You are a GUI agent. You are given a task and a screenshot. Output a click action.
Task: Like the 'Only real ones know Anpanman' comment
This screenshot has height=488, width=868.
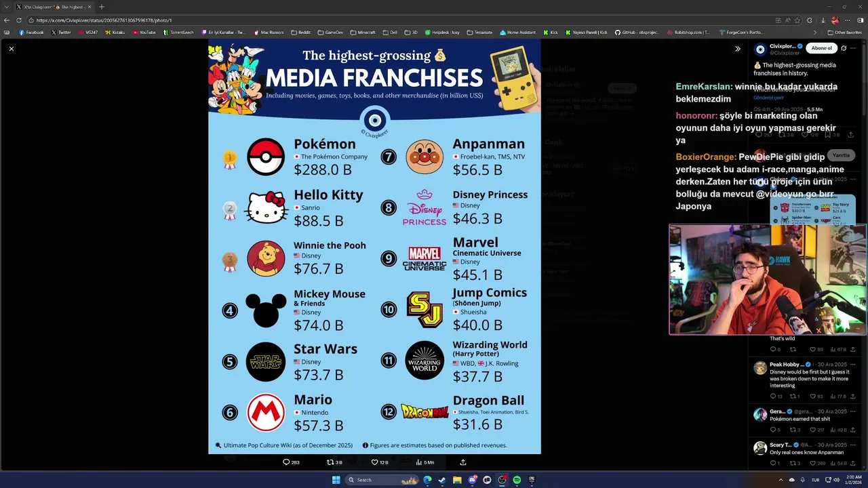814,463
